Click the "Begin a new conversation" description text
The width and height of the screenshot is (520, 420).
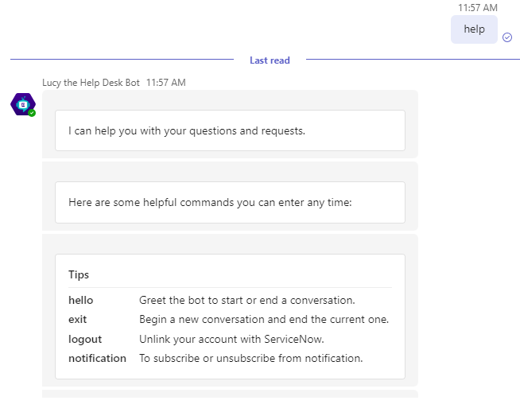264,320
